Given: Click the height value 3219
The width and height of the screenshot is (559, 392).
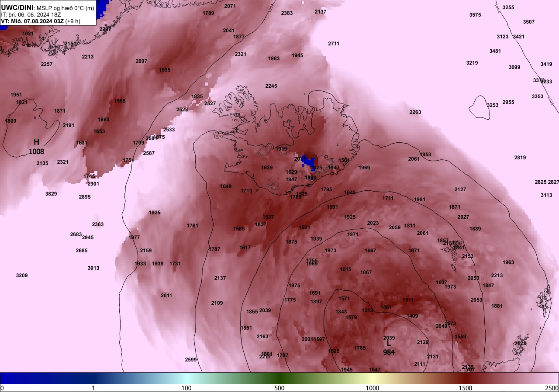Looking at the screenshot, I should [472, 63].
